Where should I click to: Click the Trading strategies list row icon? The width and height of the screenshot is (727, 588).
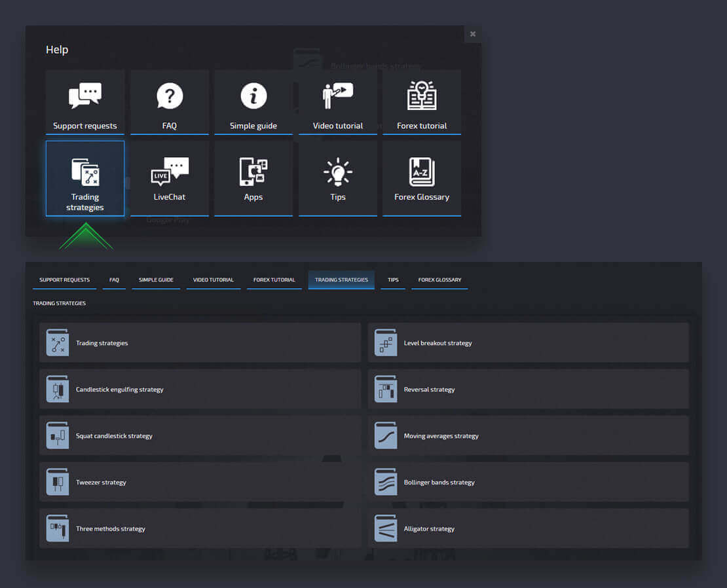point(58,342)
